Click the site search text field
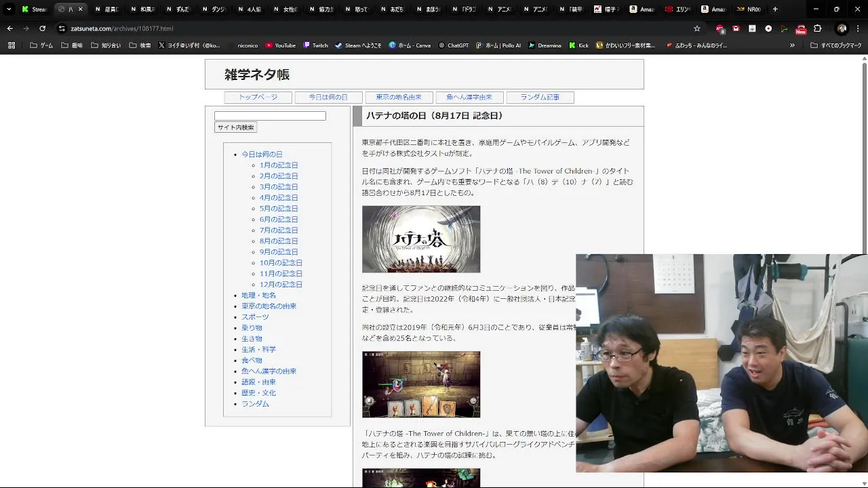 tap(270, 116)
